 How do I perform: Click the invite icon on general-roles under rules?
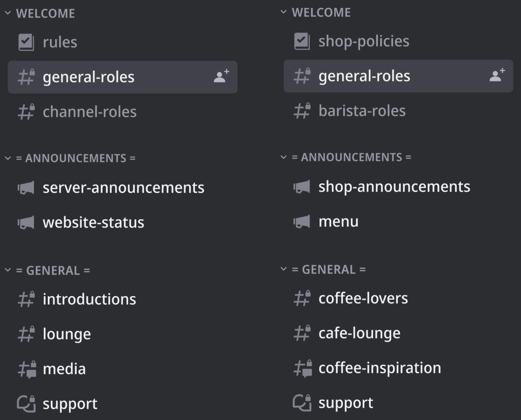click(x=221, y=77)
